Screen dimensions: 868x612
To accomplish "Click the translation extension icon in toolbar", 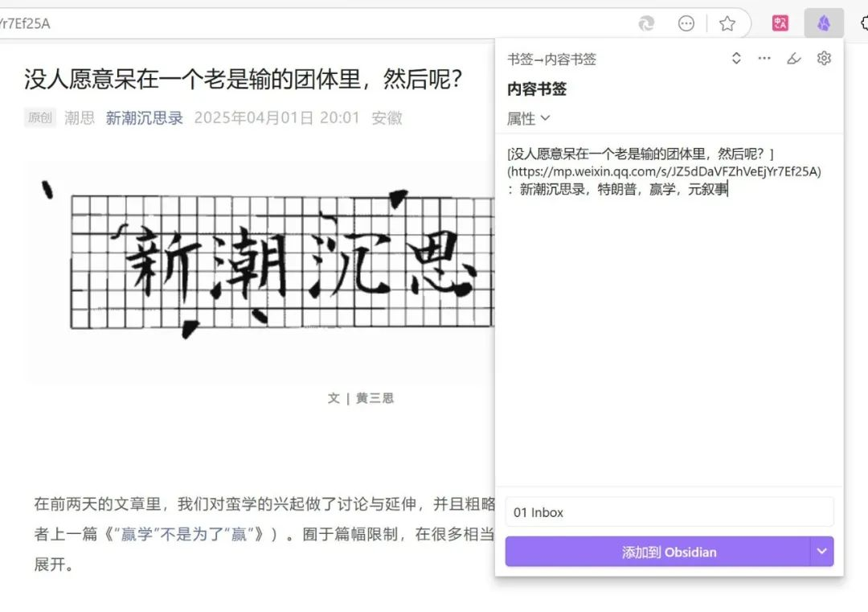I will tap(780, 23).
